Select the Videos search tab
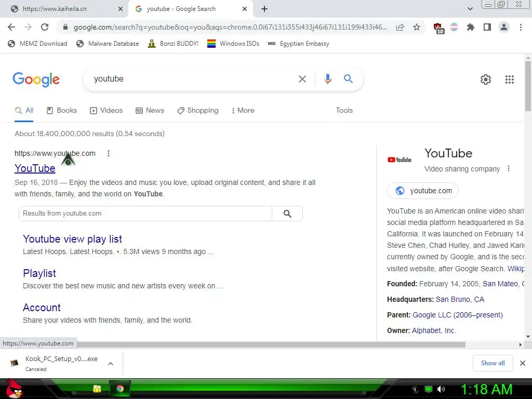This screenshot has width=532, height=399. [x=106, y=110]
